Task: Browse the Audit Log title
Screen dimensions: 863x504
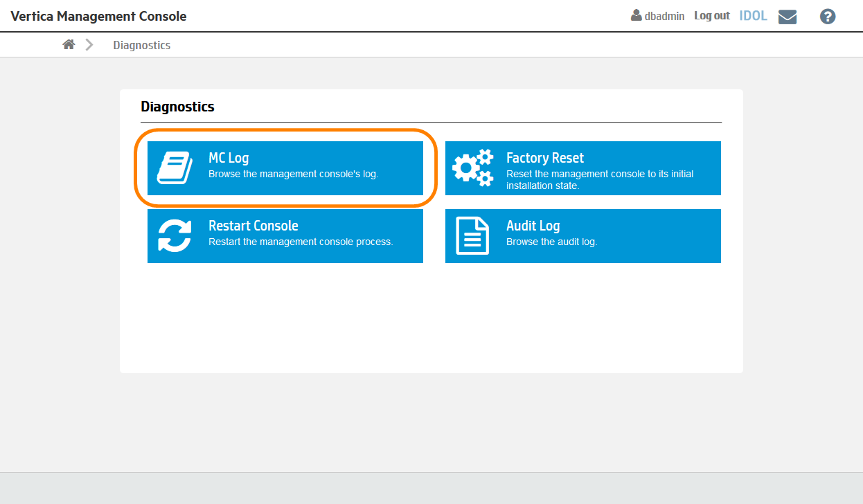Action: click(533, 226)
